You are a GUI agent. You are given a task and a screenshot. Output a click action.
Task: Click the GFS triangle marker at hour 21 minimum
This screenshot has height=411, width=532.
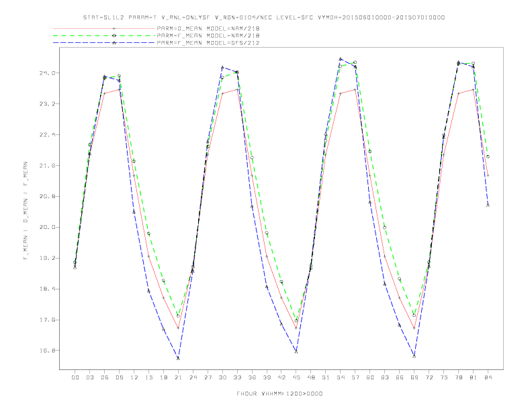point(178,358)
